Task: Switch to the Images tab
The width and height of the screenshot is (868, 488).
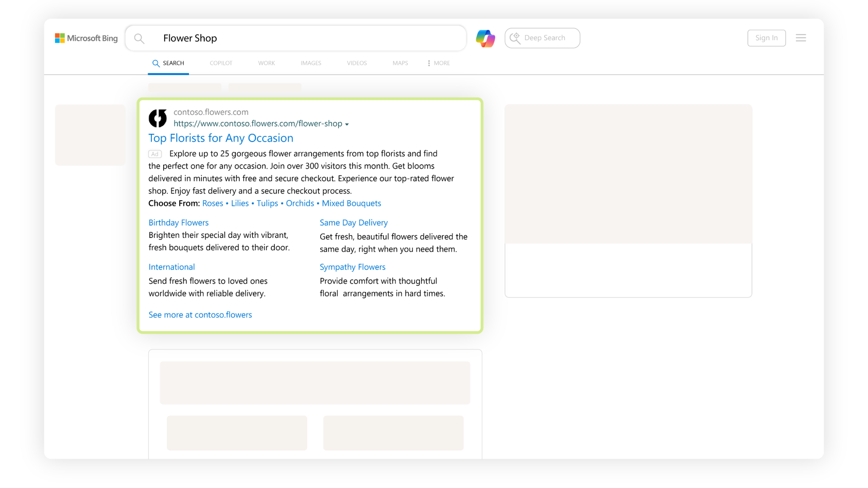Action: click(x=311, y=63)
